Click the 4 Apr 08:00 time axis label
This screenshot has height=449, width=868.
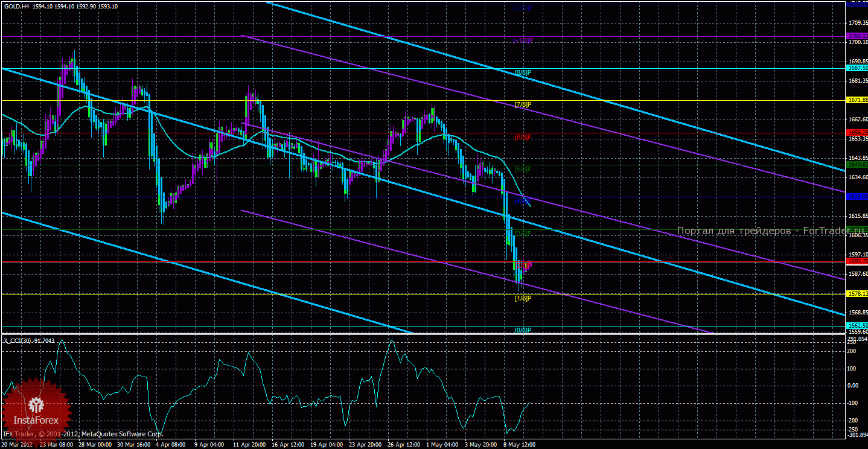169,445
